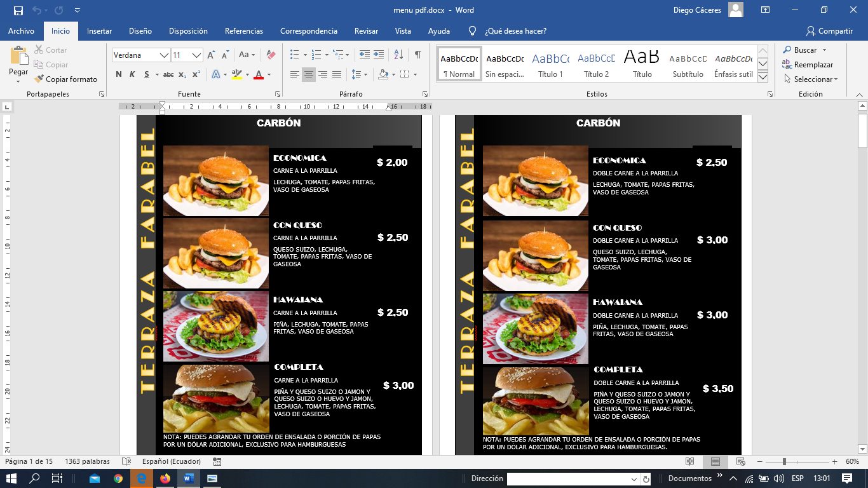Switch to Web Layout view icon
The image size is (868, 488).
tap(740, 461)
